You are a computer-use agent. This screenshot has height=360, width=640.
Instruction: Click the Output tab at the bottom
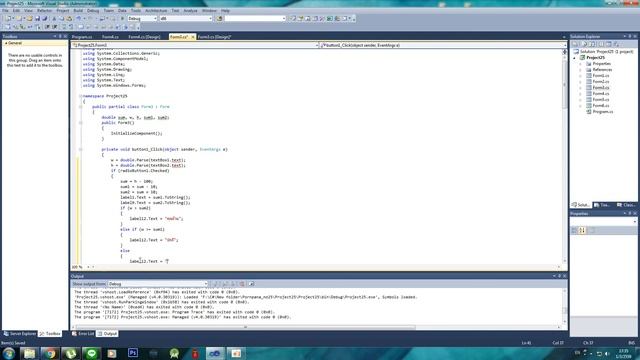[107, 334]
